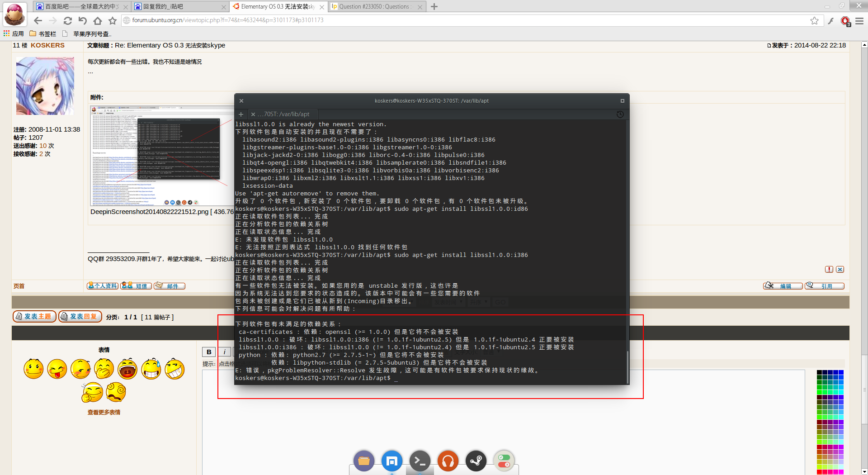Delete this post with blue X icon
Screen dimensions: 868x475
click(840, 270)
